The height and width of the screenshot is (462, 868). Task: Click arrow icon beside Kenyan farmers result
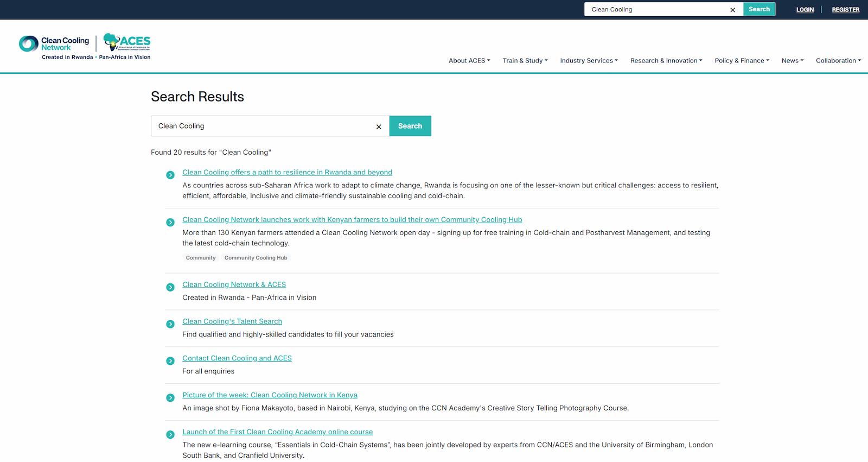pyautogui.click(x=170, y=222)
